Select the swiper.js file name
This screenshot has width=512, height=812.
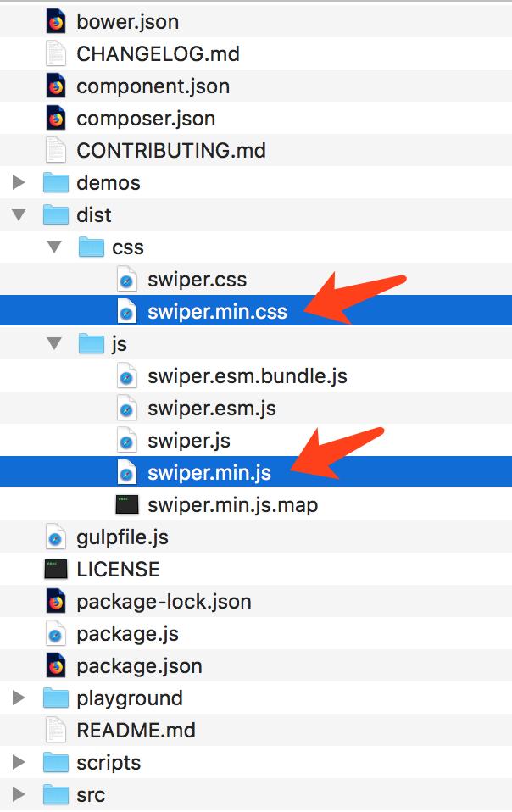click(x=189, y=442)
